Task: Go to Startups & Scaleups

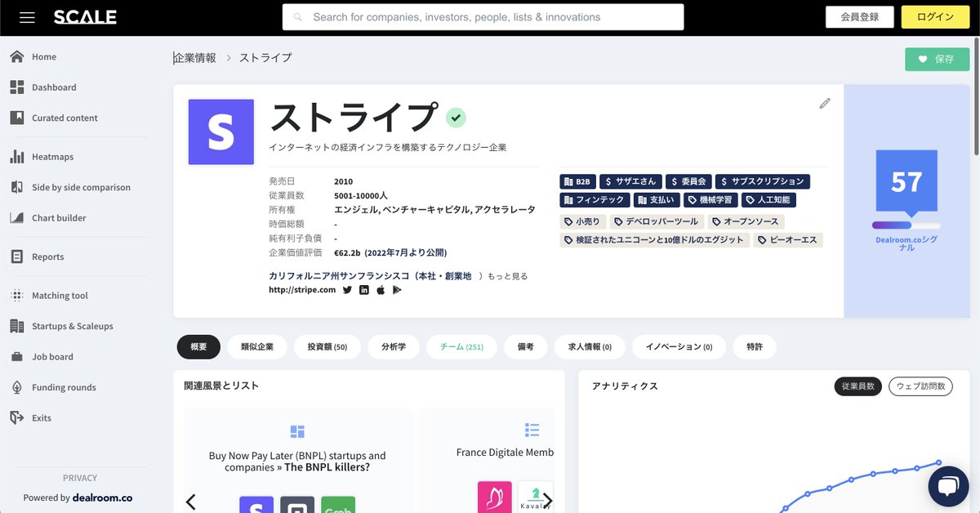Action: click(x=72, y=326)
